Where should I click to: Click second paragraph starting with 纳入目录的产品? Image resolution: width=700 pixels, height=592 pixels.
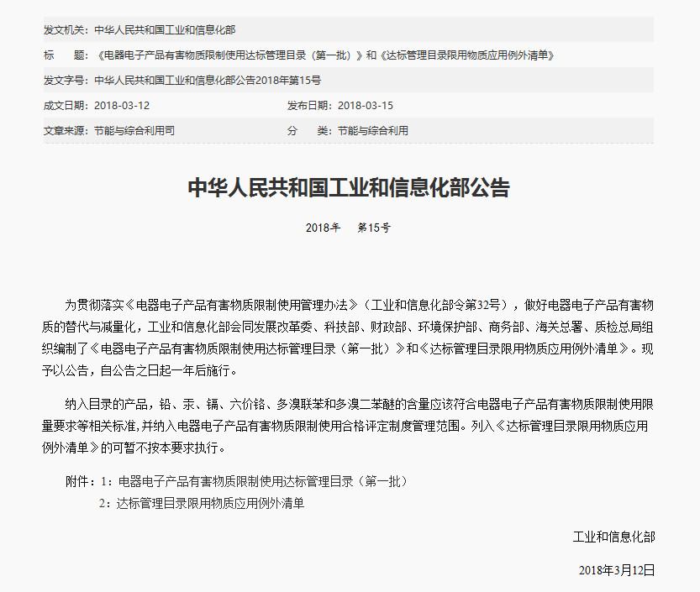(x=348, y=425)
